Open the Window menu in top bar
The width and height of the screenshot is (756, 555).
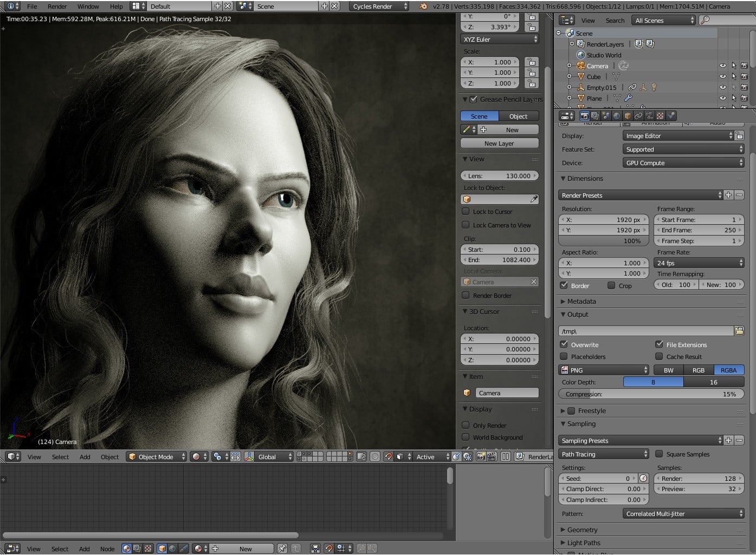tap(88, 6)
